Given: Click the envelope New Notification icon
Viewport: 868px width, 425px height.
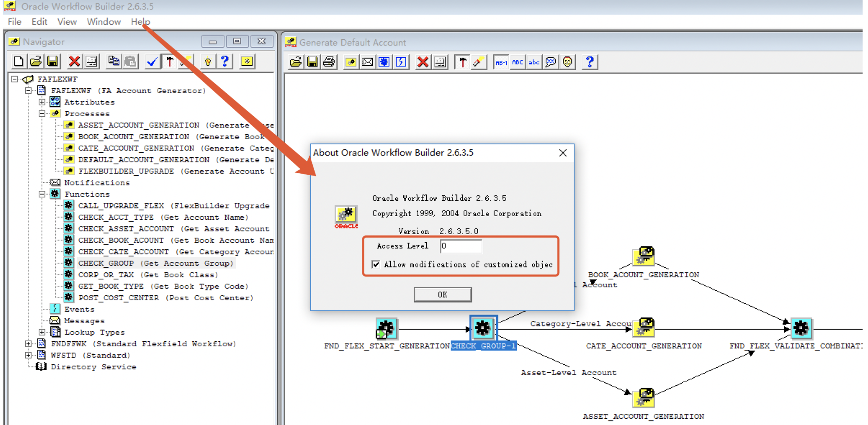Looking at the screenshot, I should click(367, 62).
